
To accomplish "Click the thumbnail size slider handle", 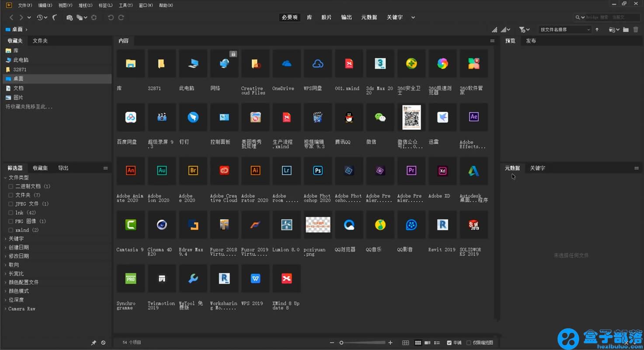I will pyautogui.click(x=341, y=343).
